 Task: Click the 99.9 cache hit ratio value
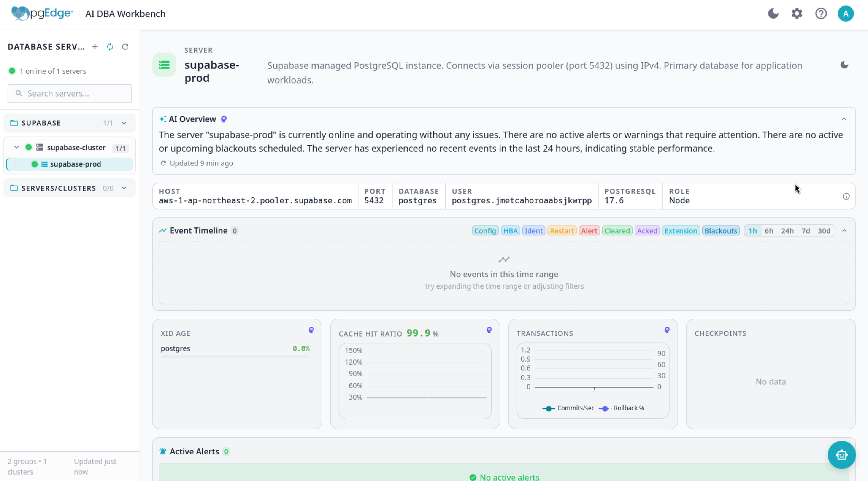coord(418,333)
